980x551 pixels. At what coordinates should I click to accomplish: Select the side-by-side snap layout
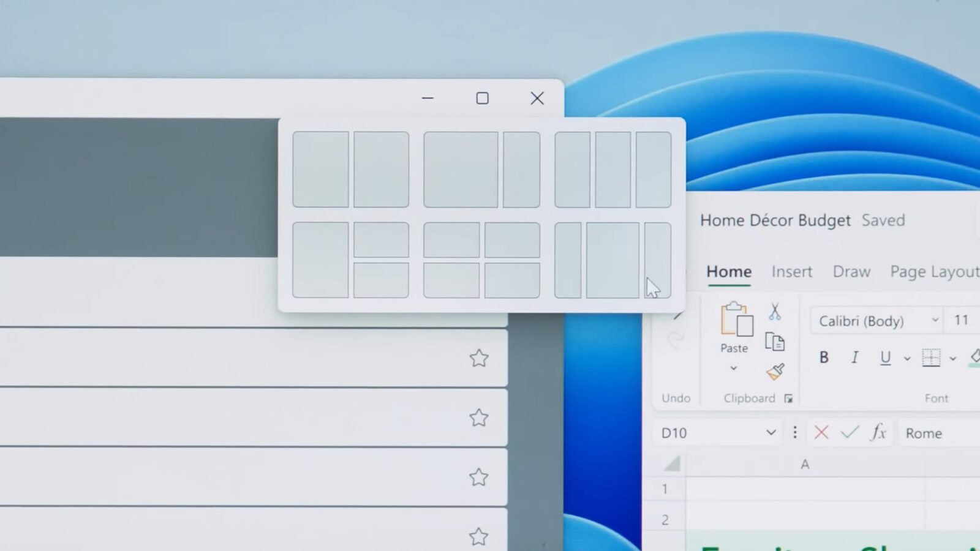tap(351, 169)
